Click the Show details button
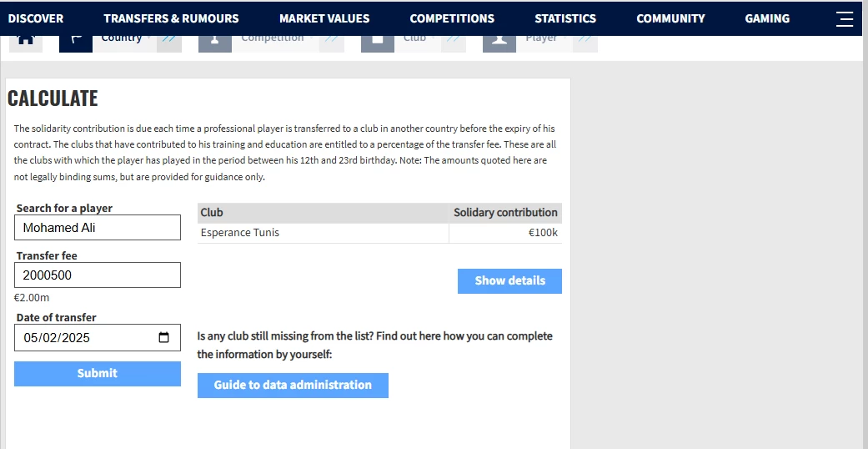The width and height of the screenshot is (868, 449). point(509,281)
